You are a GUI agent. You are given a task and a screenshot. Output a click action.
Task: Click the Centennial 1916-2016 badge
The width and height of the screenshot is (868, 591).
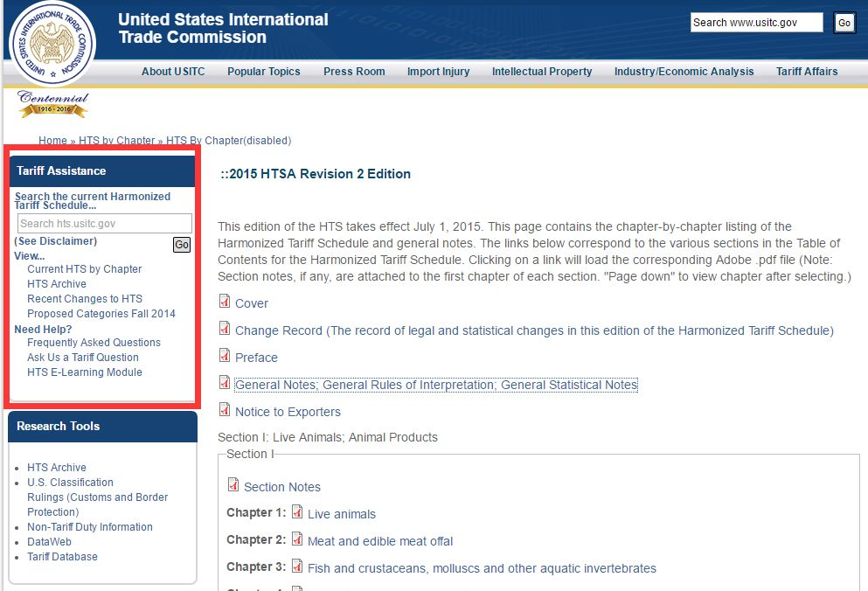click(53, 103)
